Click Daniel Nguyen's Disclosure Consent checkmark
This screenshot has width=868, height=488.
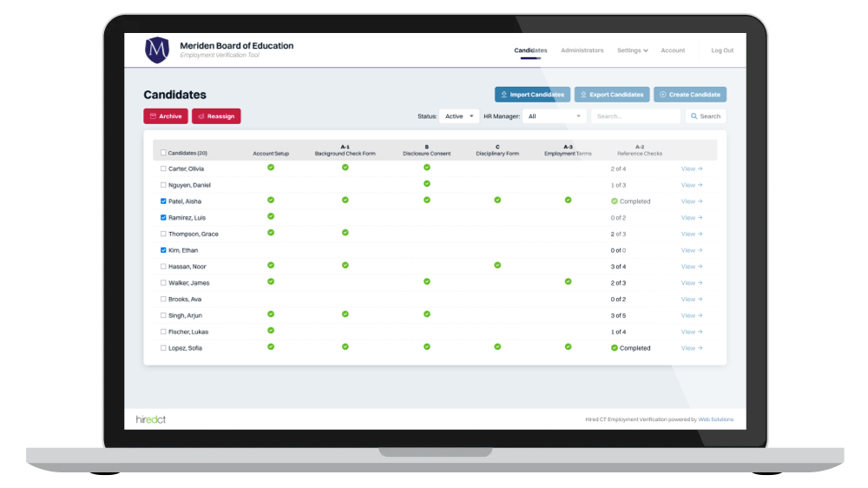point(427,184)
